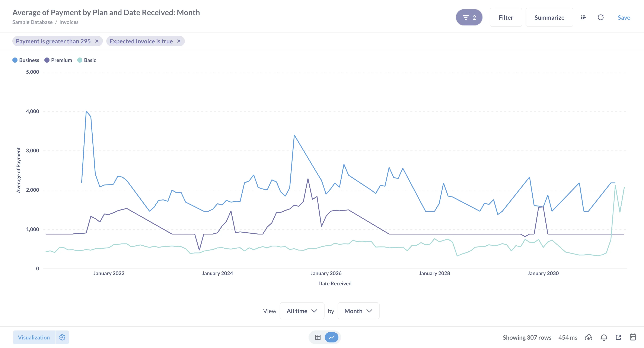
Task: Open the Month grouping dropdown
Action: [358, 311]
